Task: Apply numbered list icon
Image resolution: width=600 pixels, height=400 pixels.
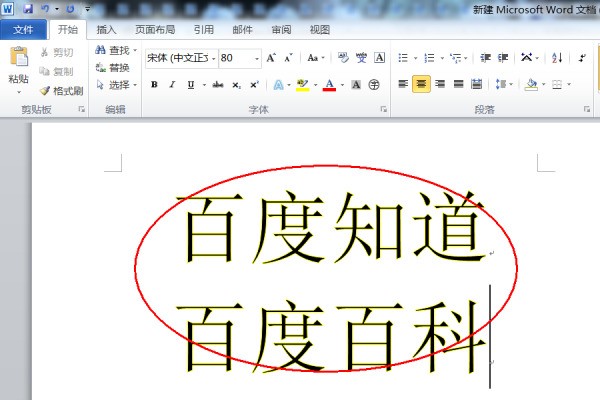Action: click(x=430, y=58)
